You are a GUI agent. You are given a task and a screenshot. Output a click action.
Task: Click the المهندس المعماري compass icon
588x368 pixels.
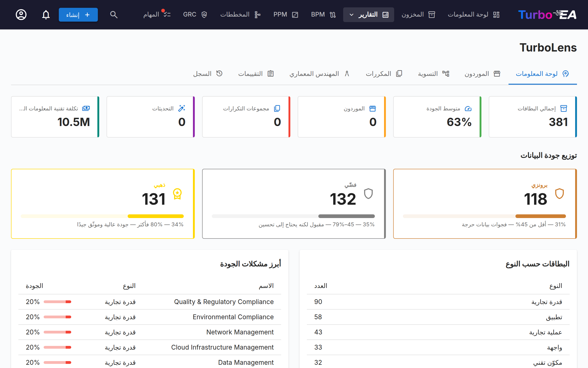coord(347,74)
